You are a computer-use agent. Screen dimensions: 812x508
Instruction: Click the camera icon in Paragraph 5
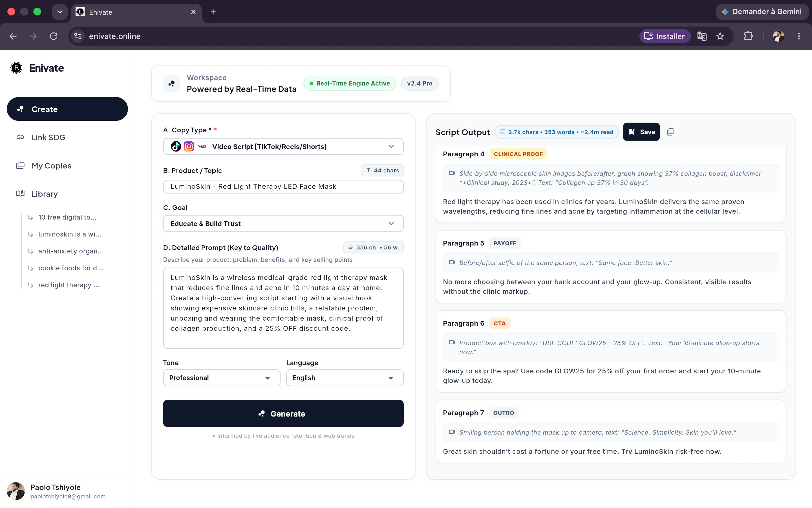pyautogui.click(x=452, y=262)
